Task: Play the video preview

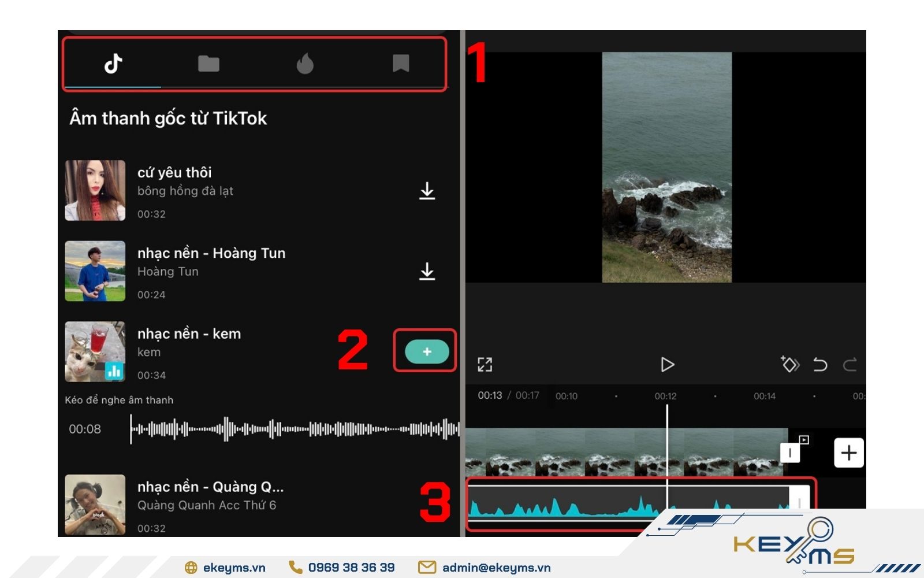Action: [667, 365]
